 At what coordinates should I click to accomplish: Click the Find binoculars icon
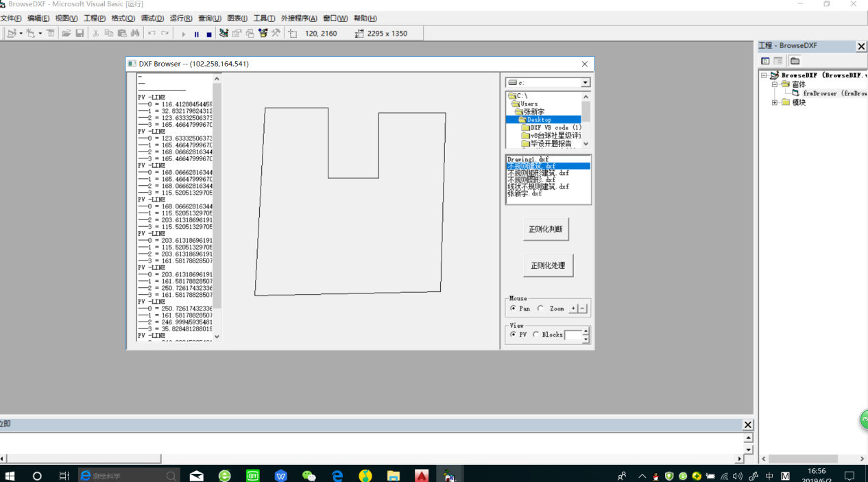pyautogui.click(x=135, y=33)
